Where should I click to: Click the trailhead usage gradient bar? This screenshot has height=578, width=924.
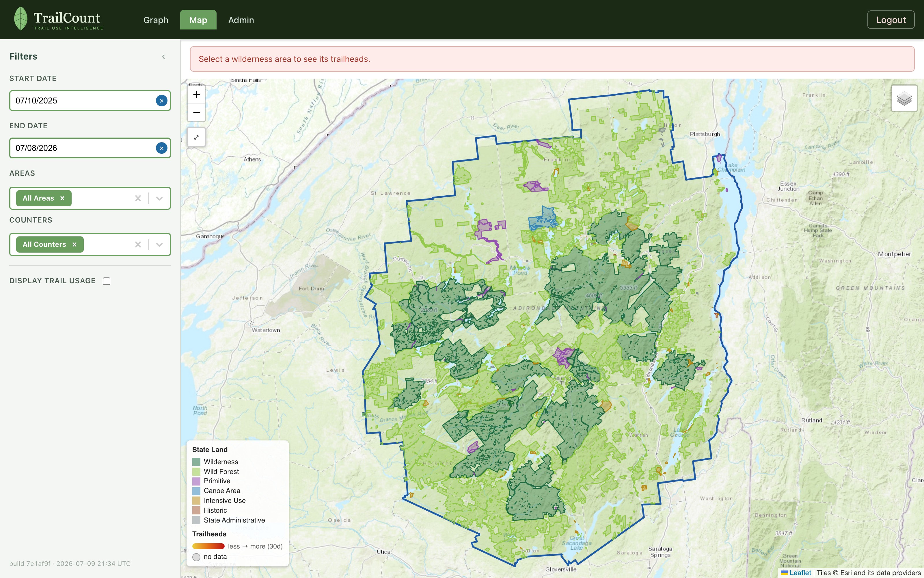click(x=208, y=546)
